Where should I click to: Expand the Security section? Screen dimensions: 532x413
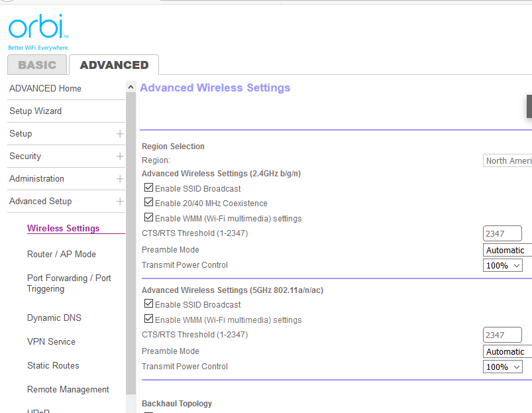click(120, 156)
